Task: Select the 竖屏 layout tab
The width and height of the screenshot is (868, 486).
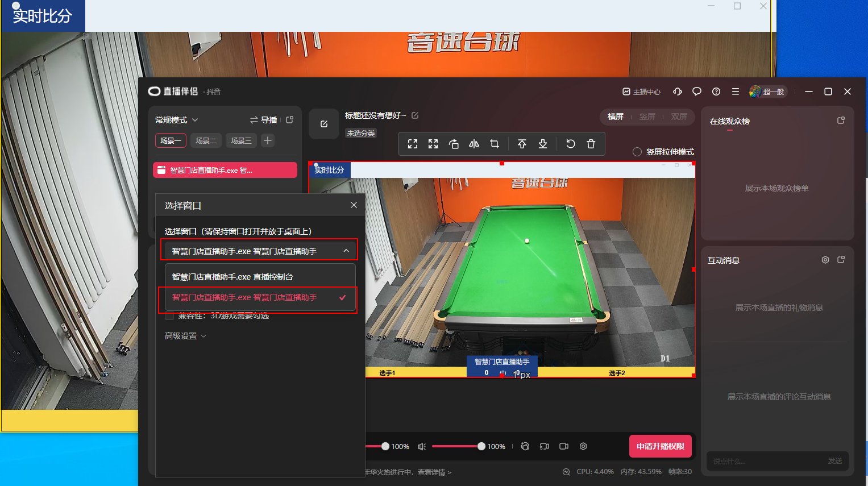Action: point(647,117)
